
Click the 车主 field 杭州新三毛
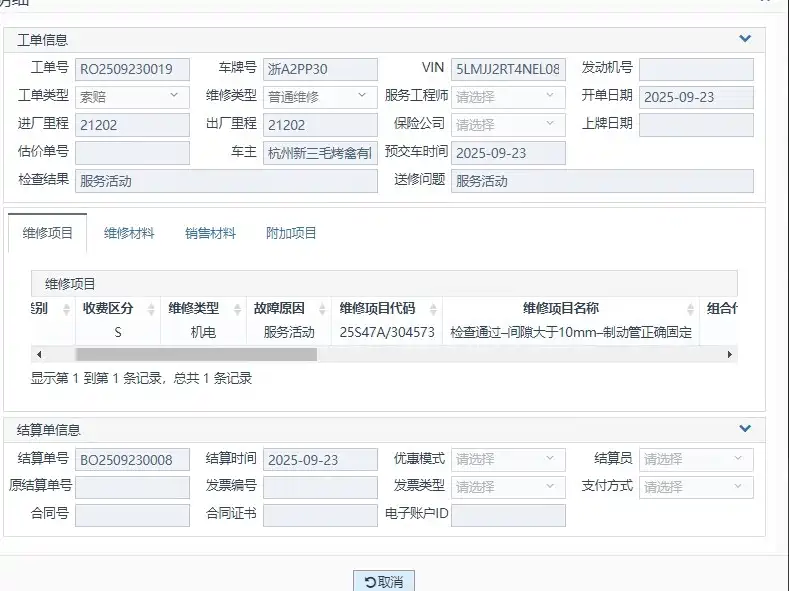click(320, 152)
